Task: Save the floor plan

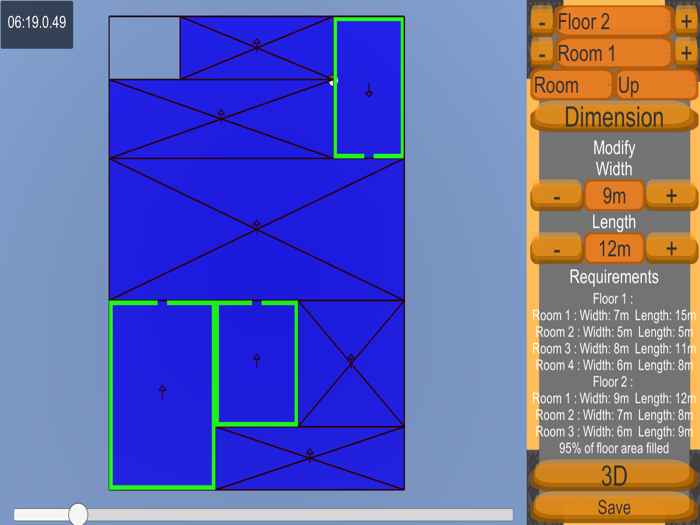Action: [x=613, y=507]
